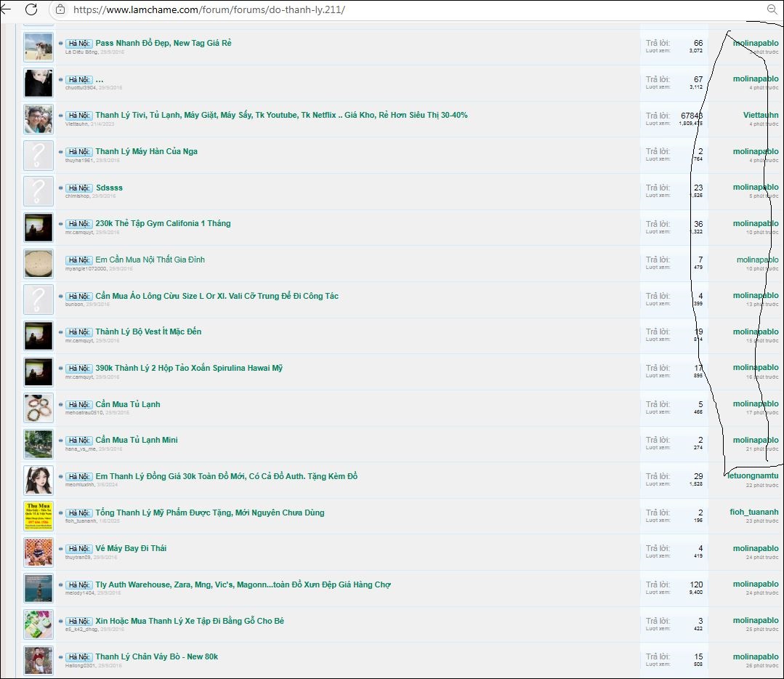Select the anime girl avatar of meomiuxinh
Viewport: 784px width, 679px height.
[x=39, y=480]
